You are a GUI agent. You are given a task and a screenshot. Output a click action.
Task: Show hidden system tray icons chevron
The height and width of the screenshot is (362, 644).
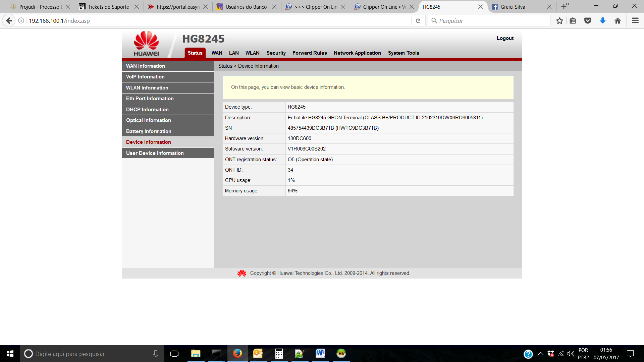click(540, 354)
